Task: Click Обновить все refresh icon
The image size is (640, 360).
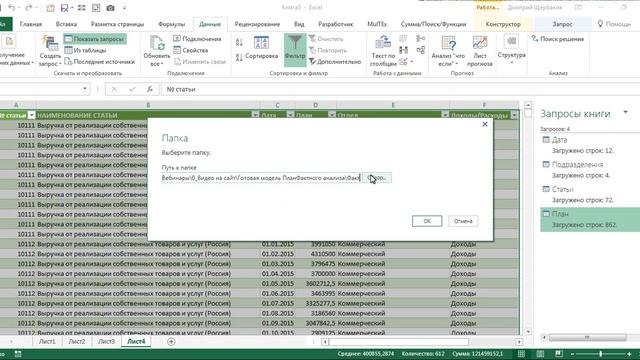Action: point(157,51)
